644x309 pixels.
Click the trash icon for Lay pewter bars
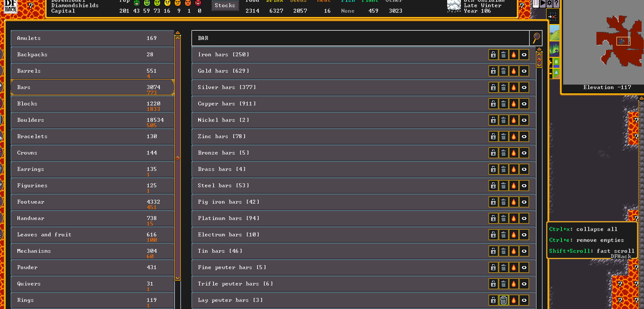click(x=503, y=300)
